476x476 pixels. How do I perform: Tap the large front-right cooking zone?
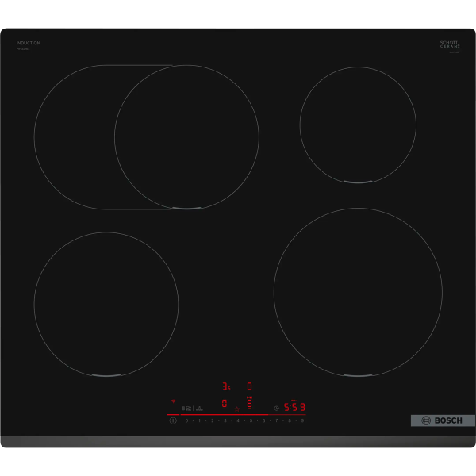tap(357, 292)
